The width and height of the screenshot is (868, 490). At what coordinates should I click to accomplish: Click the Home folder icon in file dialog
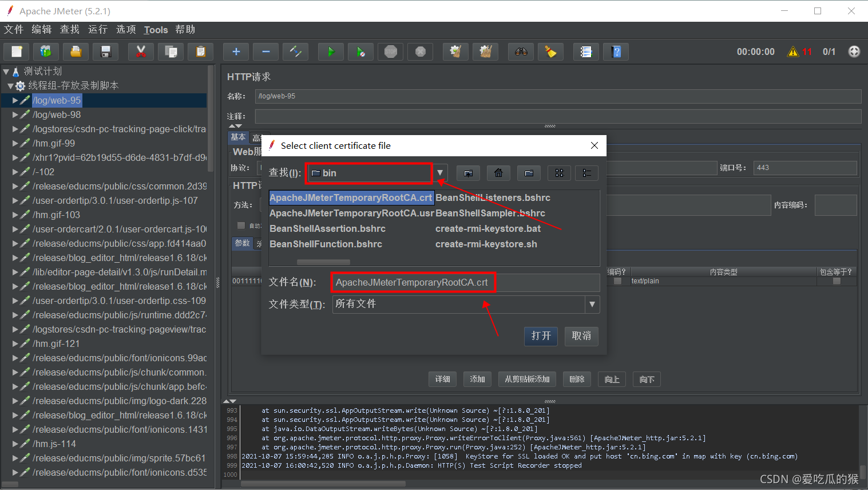click(498, 173)
